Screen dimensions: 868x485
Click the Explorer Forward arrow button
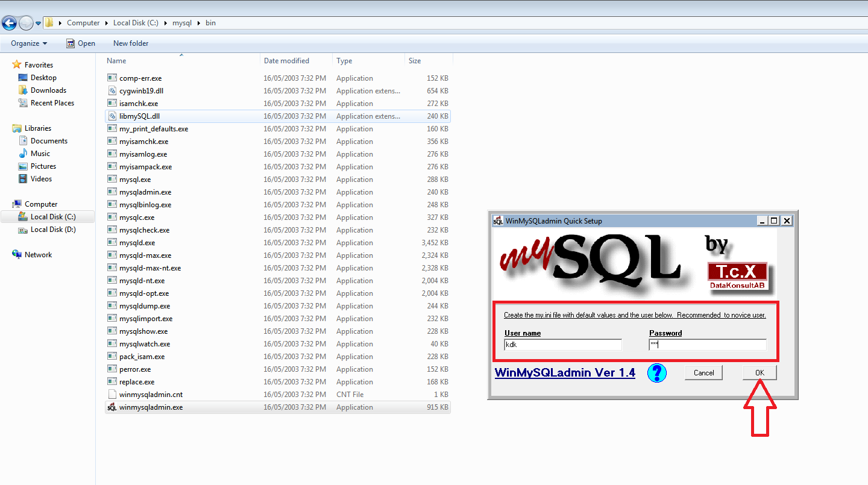click(27, 23)
